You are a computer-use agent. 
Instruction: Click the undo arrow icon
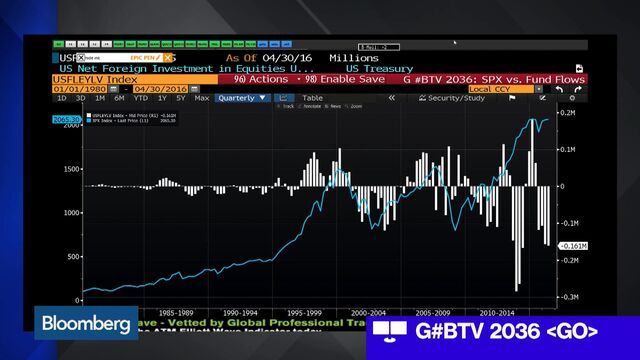(x=559, y=89)
